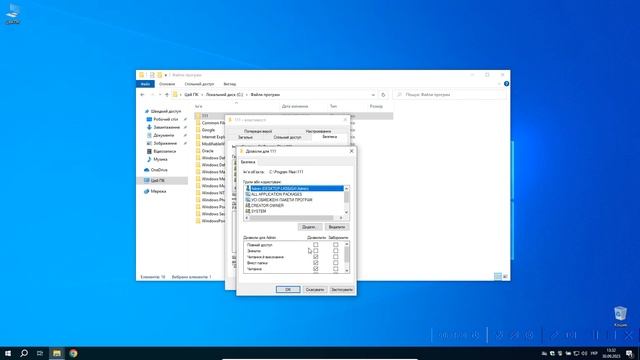Open the address bar history dropdown
The width and height of the screenshot is (640, 360).
coord(373,95)
